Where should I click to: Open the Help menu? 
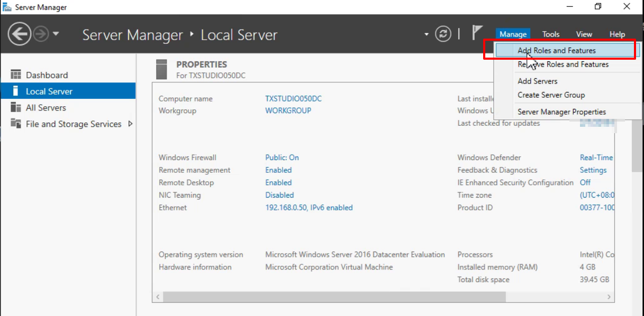click(617, 34)
